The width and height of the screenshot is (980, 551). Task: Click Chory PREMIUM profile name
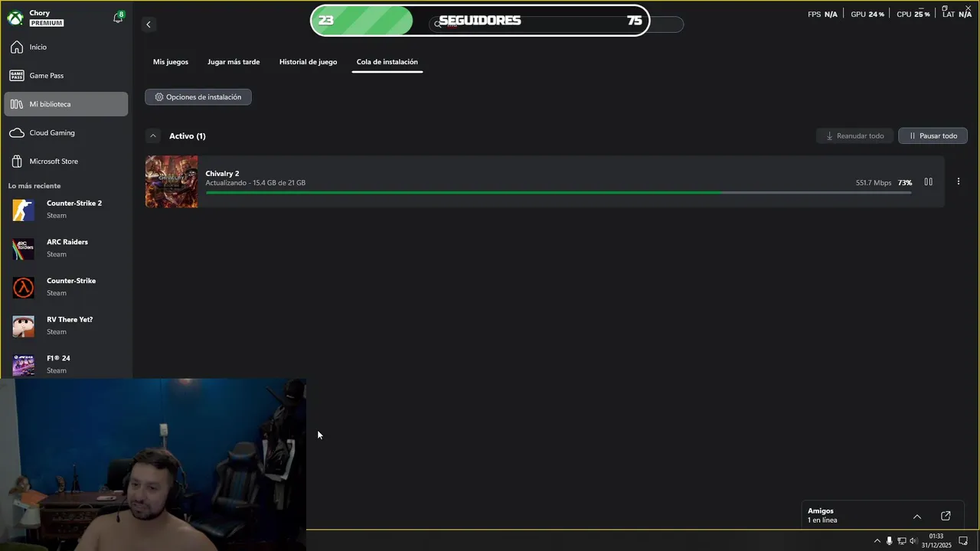coord(46,18)
